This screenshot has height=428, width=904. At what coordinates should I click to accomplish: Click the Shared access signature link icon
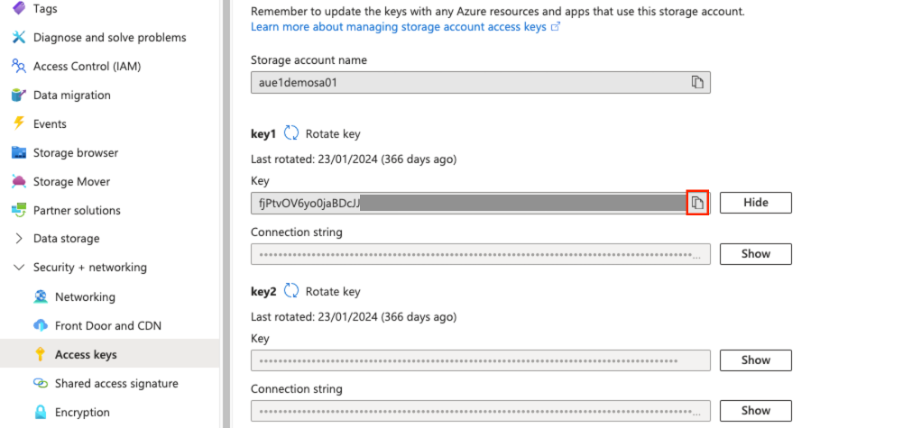point(40,383)
